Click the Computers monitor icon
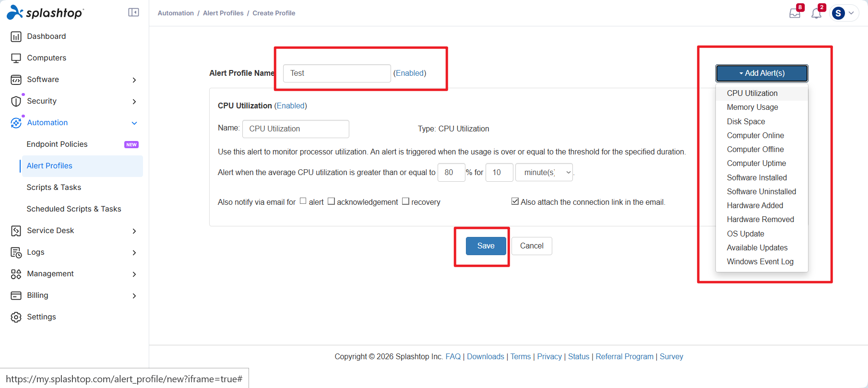868x388 pixels. click(16, 58)
